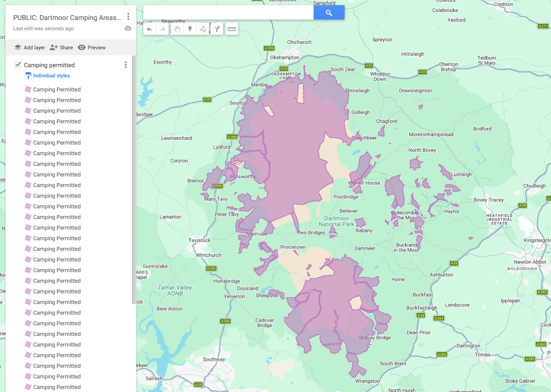Open the Camping permitted layer options menu

[126, 65]
